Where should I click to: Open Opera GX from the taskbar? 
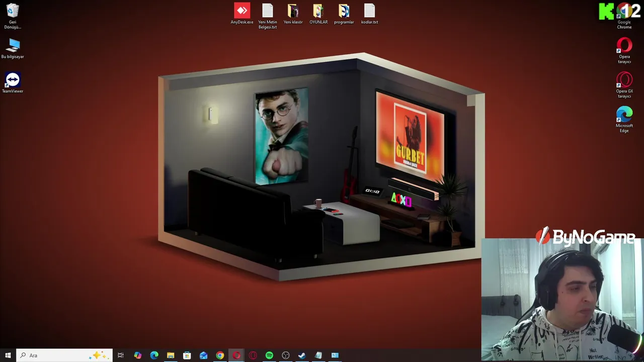[x=253, y=355]
